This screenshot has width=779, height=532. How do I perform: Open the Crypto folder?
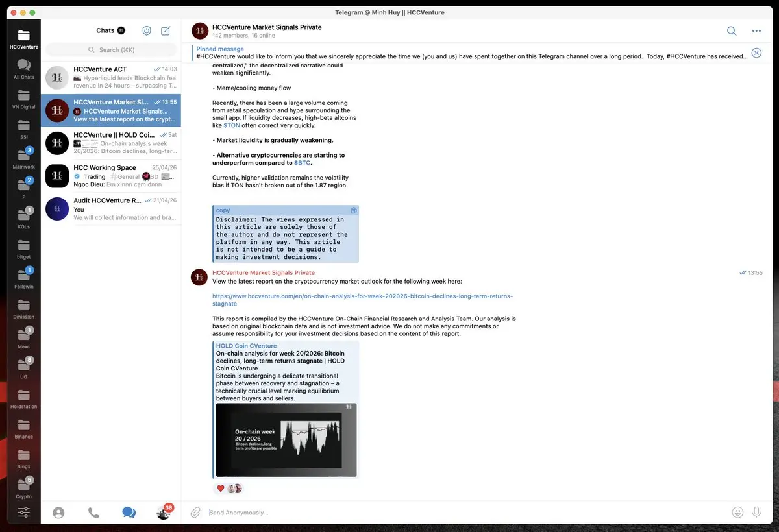coord(24,488)
